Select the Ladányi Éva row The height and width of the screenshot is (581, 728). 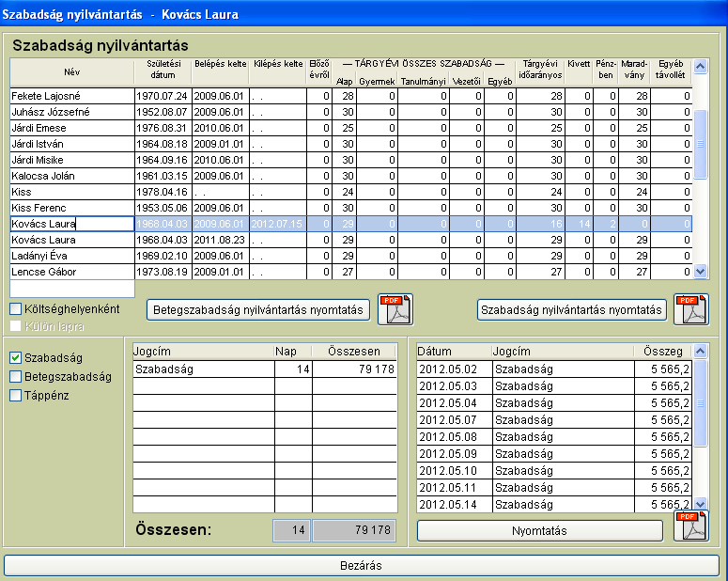pos(351,256)
